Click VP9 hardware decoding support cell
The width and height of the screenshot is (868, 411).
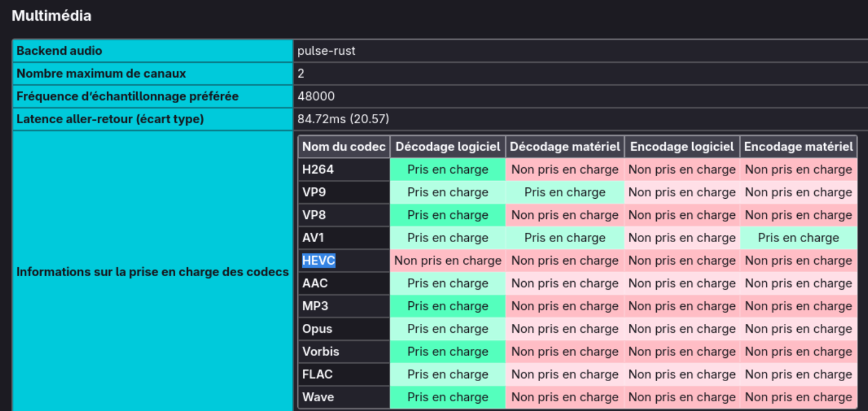[x=565, y=192]
